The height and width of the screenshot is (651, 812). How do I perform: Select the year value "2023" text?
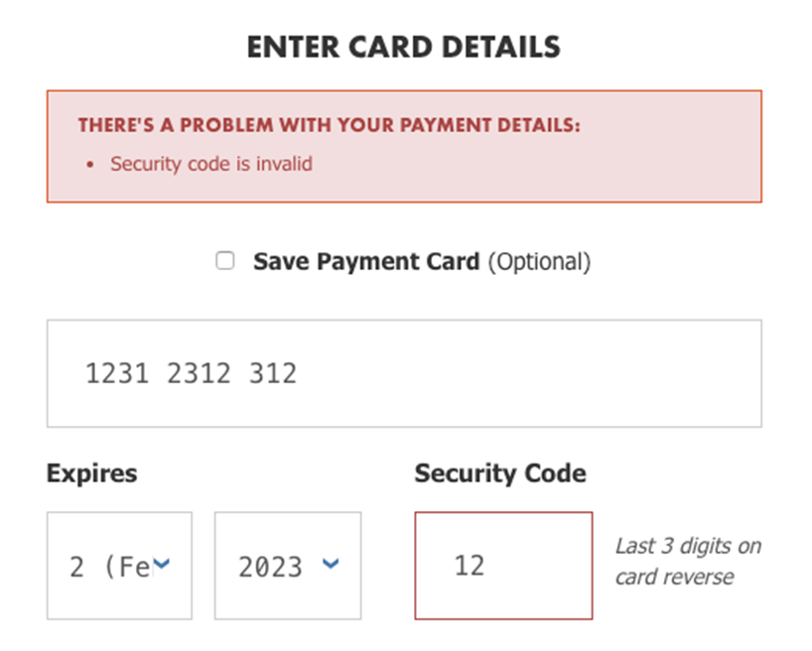[x=270, y=567]
